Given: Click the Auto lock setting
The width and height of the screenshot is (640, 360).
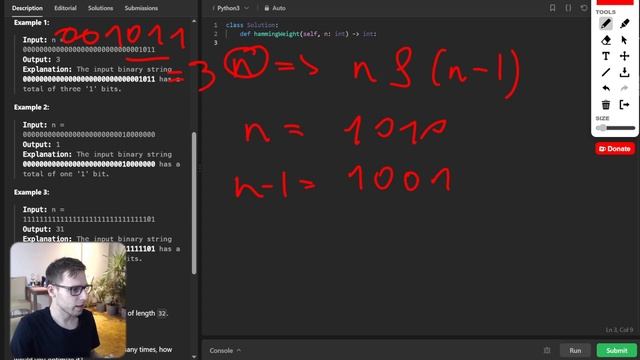Looking at the screenshot, I should pos(275,8).
